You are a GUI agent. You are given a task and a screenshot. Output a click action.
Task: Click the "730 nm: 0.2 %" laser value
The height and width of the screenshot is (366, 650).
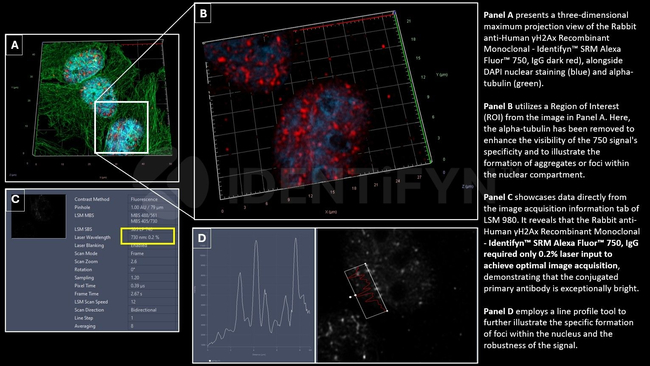[145, 238]
